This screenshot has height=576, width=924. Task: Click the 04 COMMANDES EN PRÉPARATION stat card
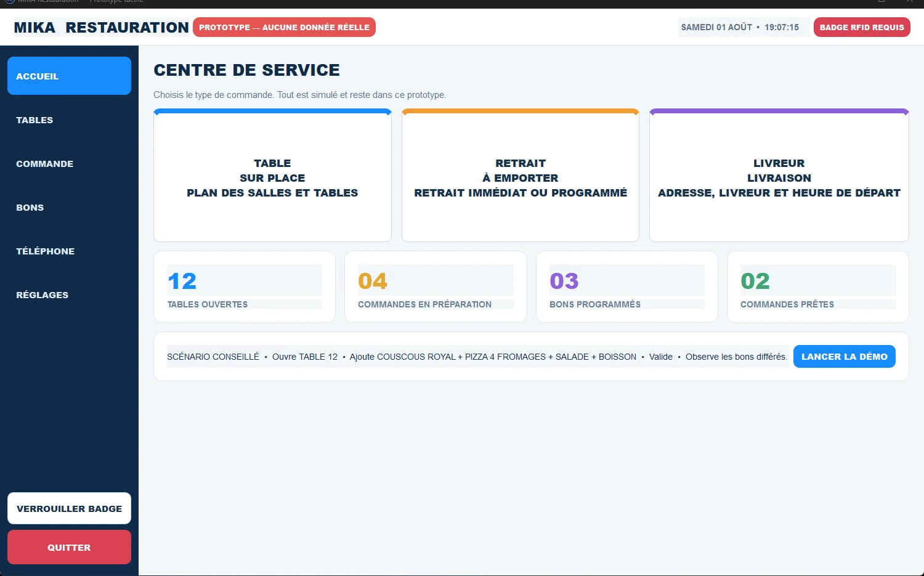click(436, 286)
